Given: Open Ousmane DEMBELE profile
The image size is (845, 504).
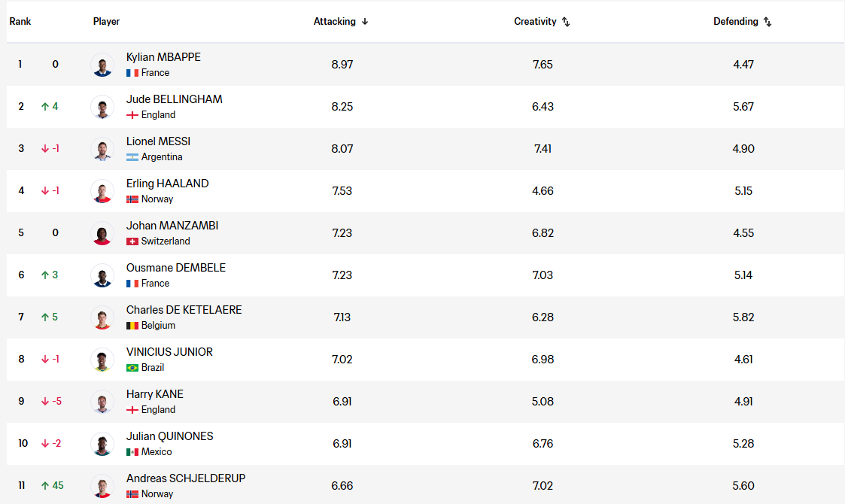Looking at the screenshot, I should click(176, 267).
